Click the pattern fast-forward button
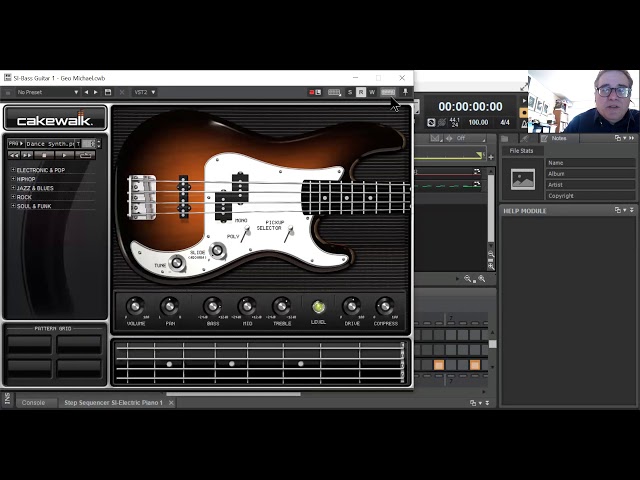Screen dimensions: 640x480 click(x=27, y=155)
